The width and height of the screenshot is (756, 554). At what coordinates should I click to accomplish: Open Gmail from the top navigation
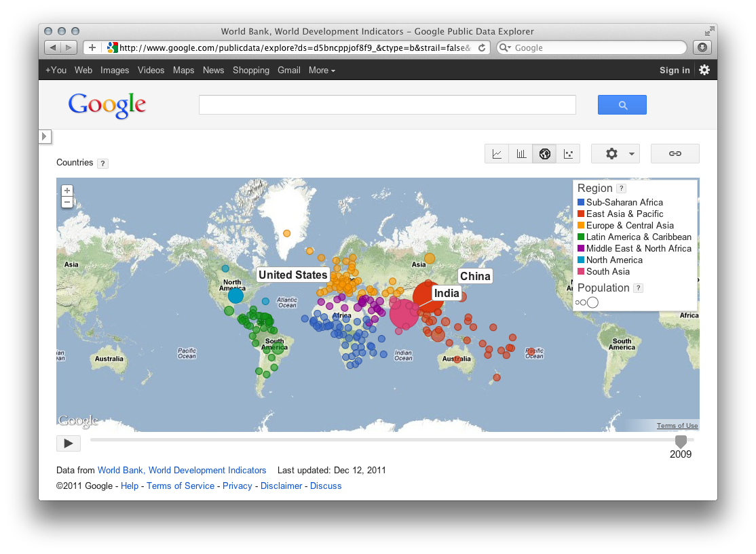(x=289, y=70)
